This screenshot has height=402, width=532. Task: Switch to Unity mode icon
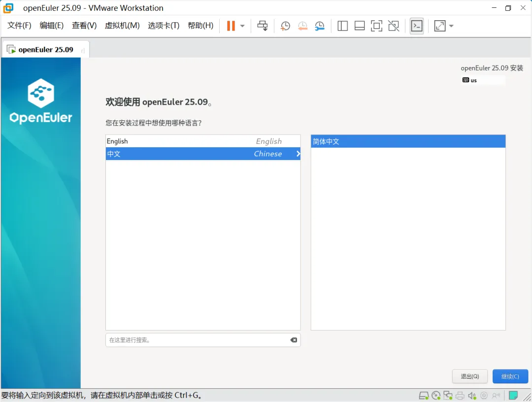[394, 26]
